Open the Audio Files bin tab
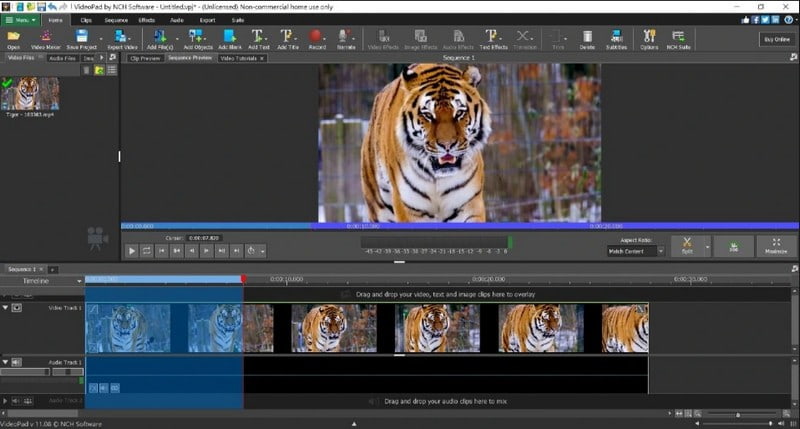Screen dimensions: 800x429 click(62, 58)
